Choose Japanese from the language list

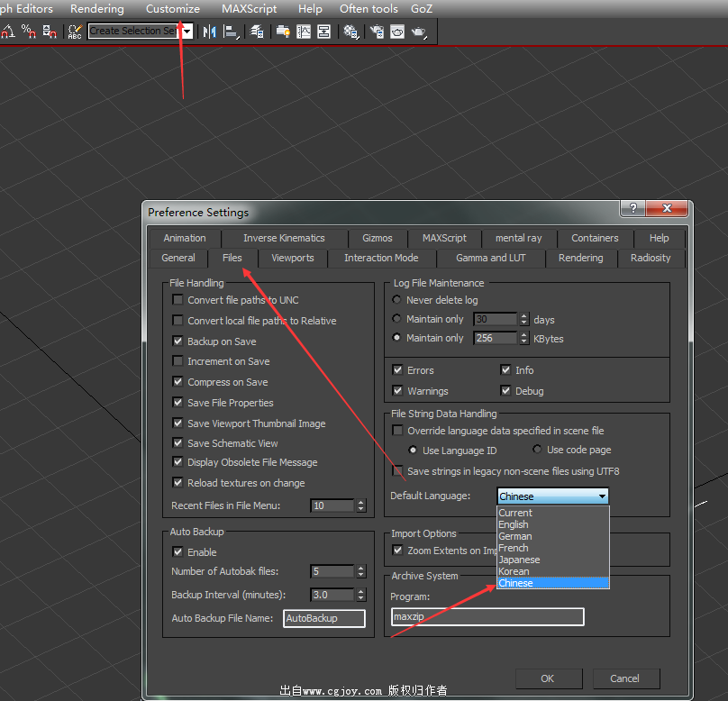519,560
